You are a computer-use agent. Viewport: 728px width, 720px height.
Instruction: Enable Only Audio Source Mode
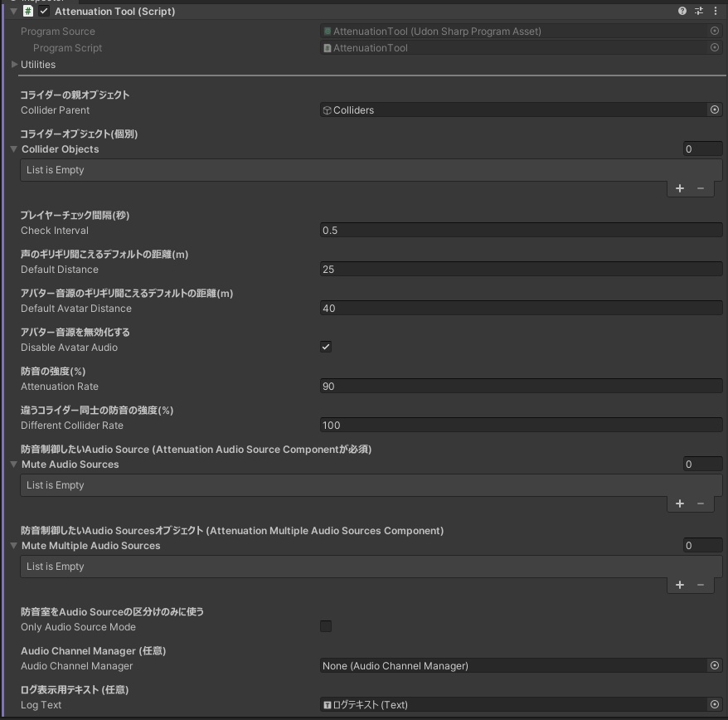pyautogui.click(x=325, y=626)
